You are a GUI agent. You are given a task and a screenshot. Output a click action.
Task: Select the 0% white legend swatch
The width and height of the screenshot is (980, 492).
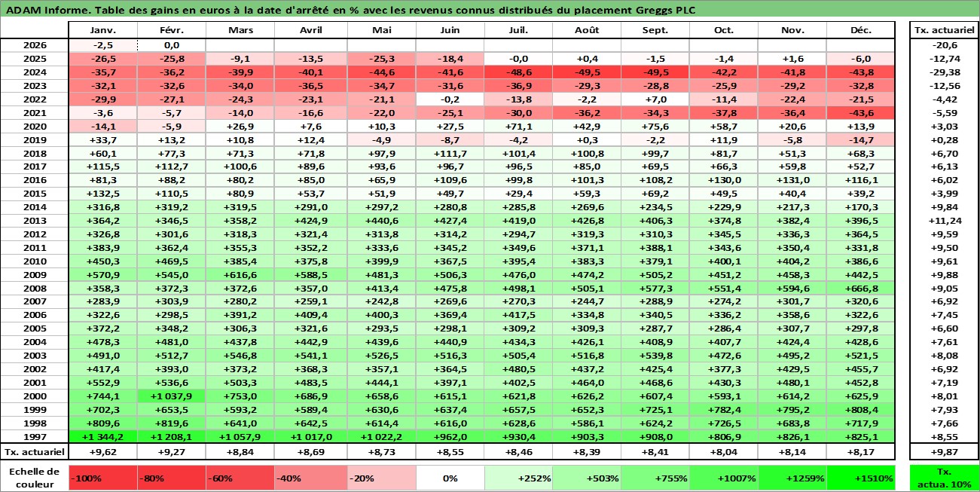pos(450,478)
